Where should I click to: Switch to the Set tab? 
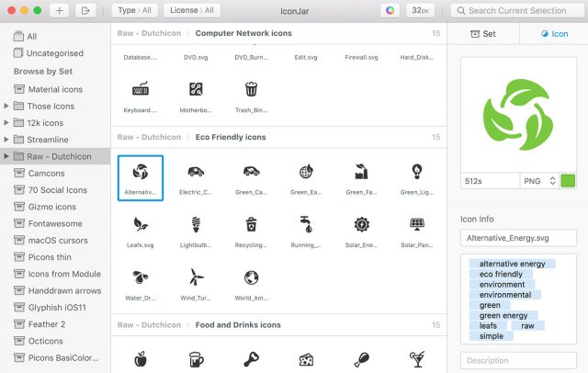click(482, 34)
